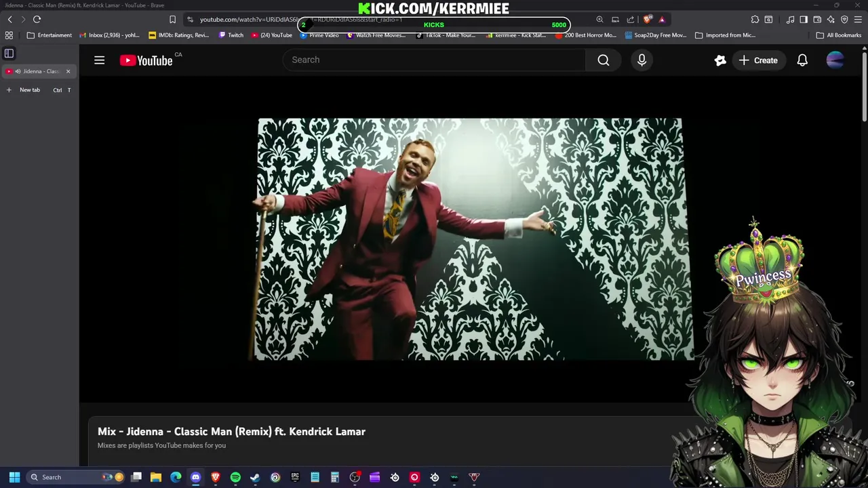This screenshot has height=488, width=868.
Task: Click the Classic Man video player
Action: tap(469, 239)
